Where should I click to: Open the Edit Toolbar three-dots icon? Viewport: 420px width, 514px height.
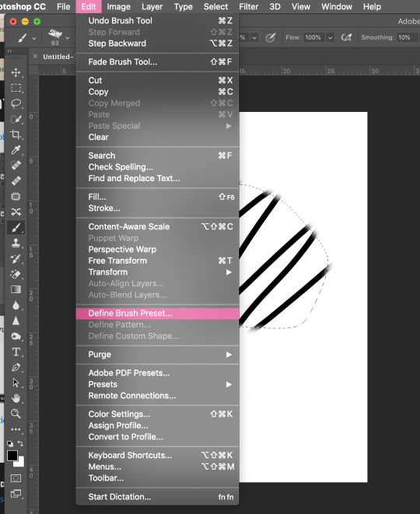click(16, 429)
